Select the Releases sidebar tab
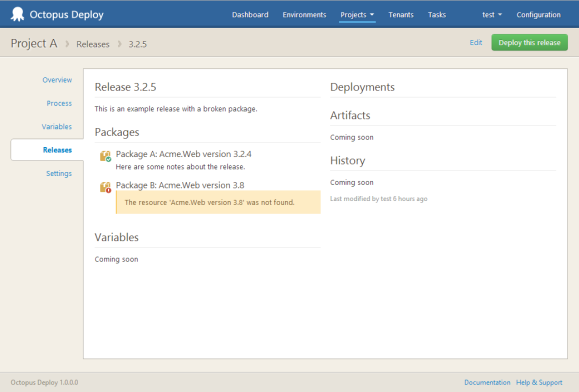 click(47, 150)
